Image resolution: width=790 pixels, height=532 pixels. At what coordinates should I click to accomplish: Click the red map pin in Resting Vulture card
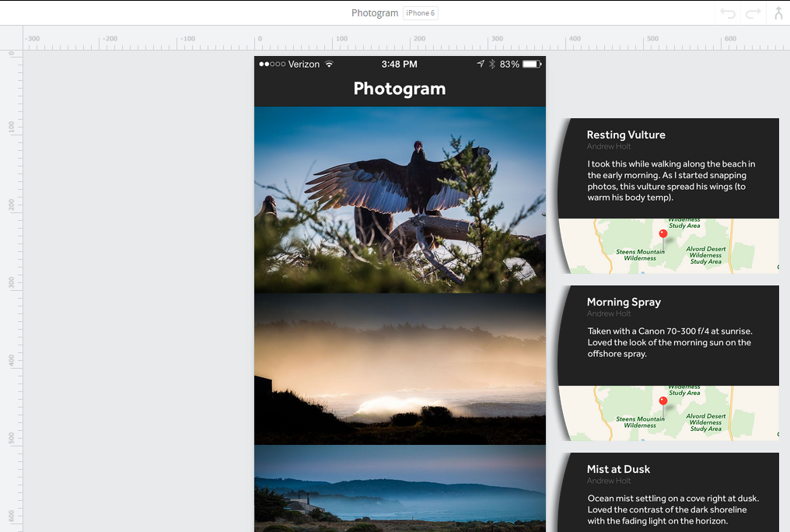click(x=663, y=234)
